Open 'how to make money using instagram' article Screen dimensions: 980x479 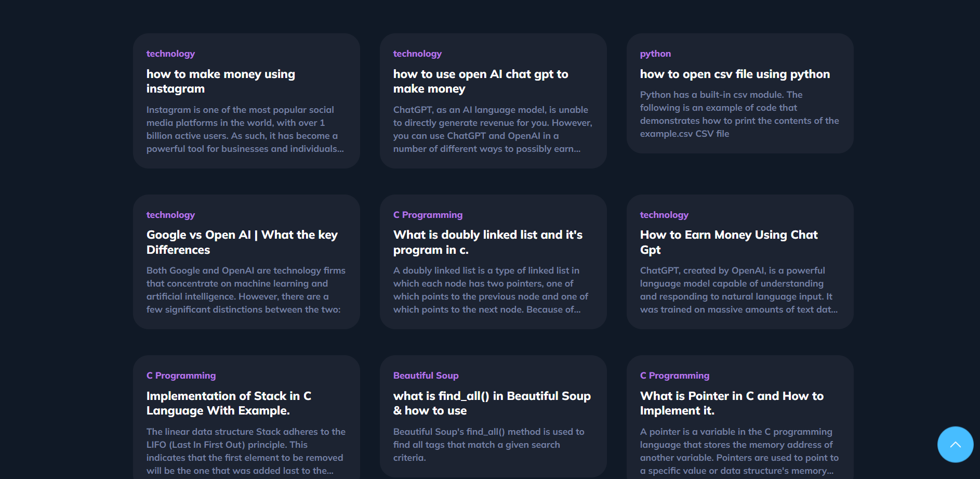pyautogui.click(x=221, y=81)
